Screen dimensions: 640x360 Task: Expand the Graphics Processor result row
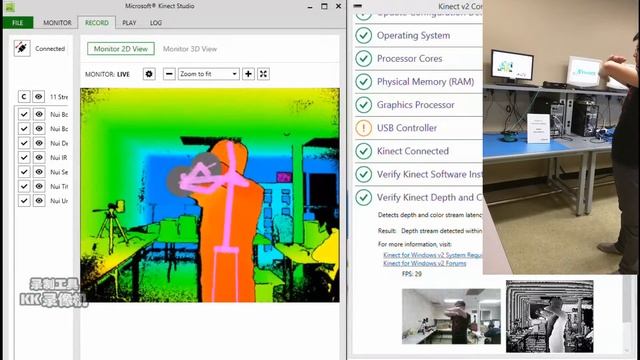point(418,105)
